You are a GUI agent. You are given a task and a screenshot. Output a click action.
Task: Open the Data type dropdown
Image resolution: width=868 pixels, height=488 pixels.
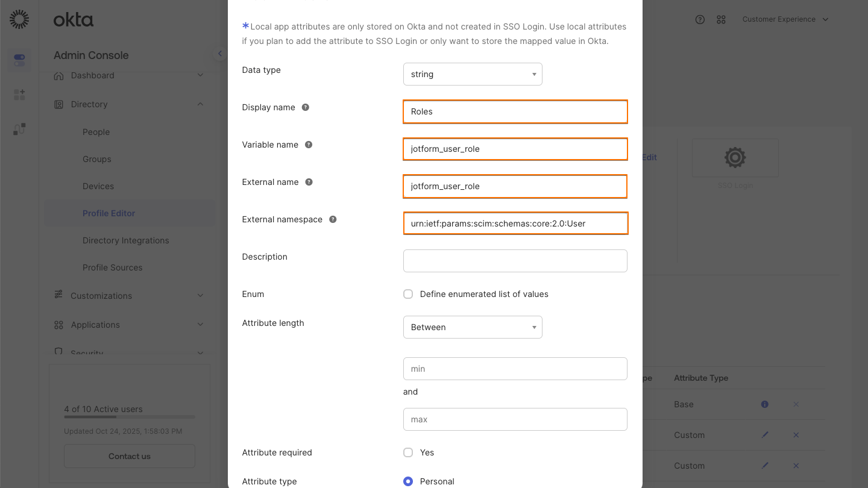(x=473, y=74)
